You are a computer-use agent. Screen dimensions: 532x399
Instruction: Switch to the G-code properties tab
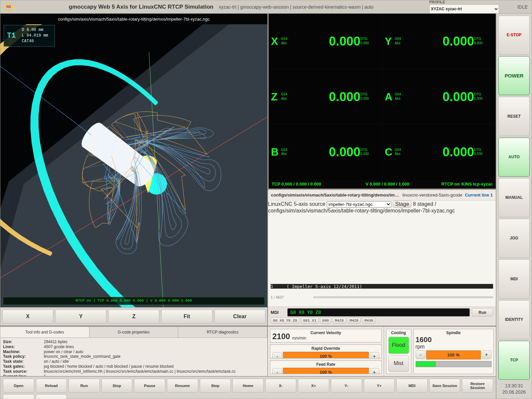[x=134, y=332]
